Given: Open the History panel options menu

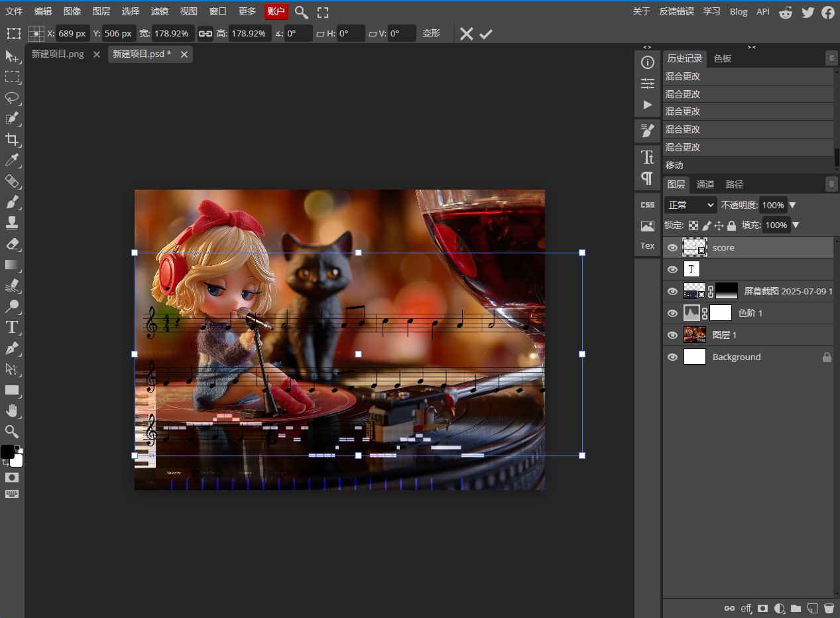Looking at the screenshot, I should pos(831,58).
